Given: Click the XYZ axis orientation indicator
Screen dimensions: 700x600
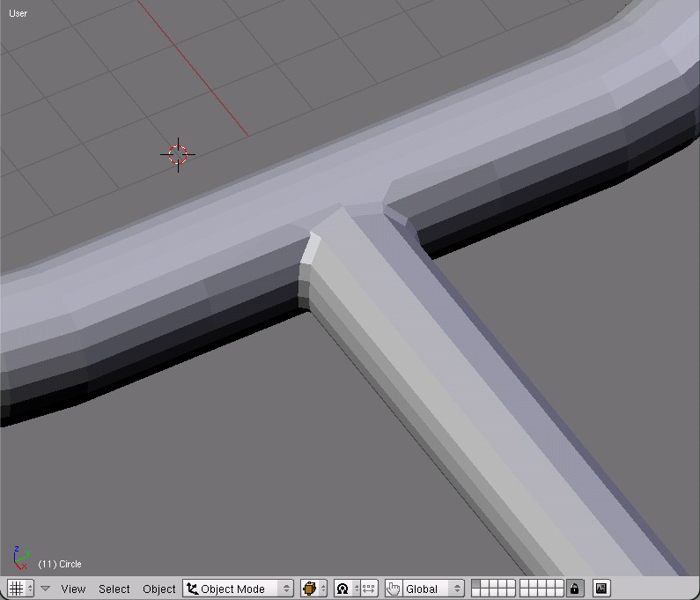Looking at the screenshot, I should (x=20, y=558).
